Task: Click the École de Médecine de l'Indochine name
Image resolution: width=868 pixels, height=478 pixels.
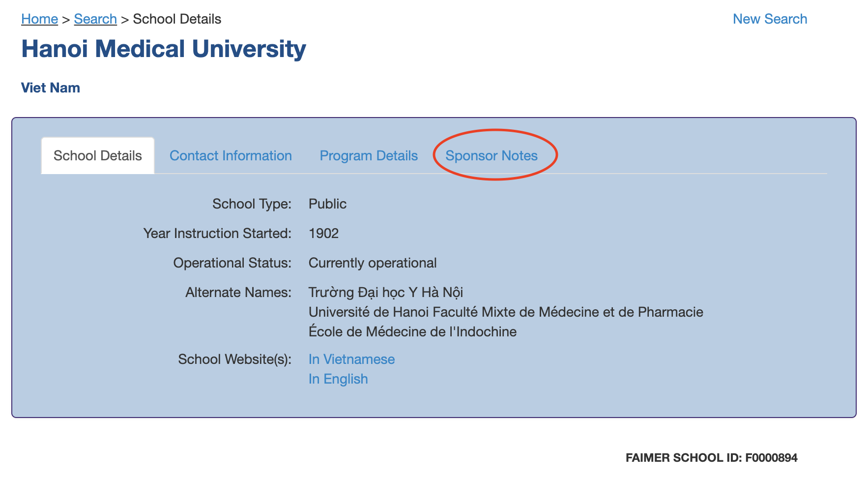Action: pos(412,331)
